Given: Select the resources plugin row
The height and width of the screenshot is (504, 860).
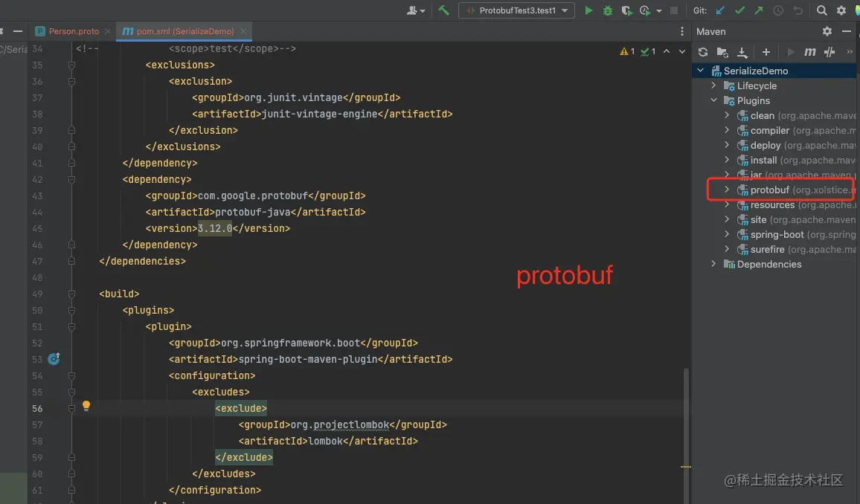Looking at the screenshot, I should coord(775,205).
